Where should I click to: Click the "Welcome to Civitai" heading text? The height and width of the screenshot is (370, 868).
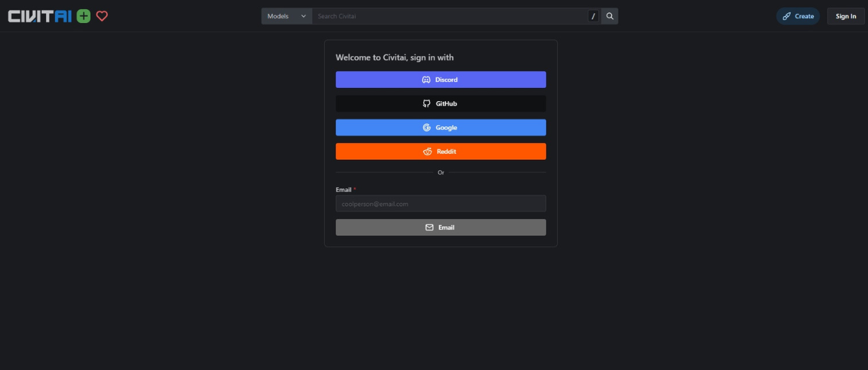394,57
